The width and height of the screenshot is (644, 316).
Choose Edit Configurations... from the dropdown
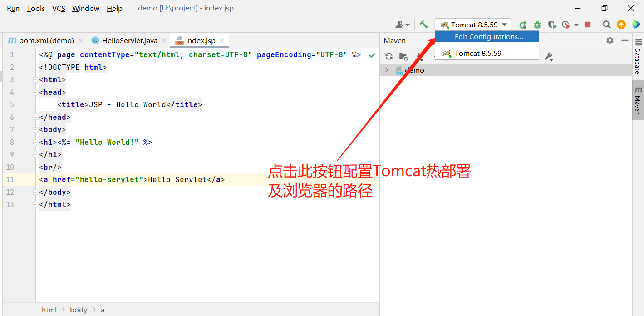[x=487, y=37]
